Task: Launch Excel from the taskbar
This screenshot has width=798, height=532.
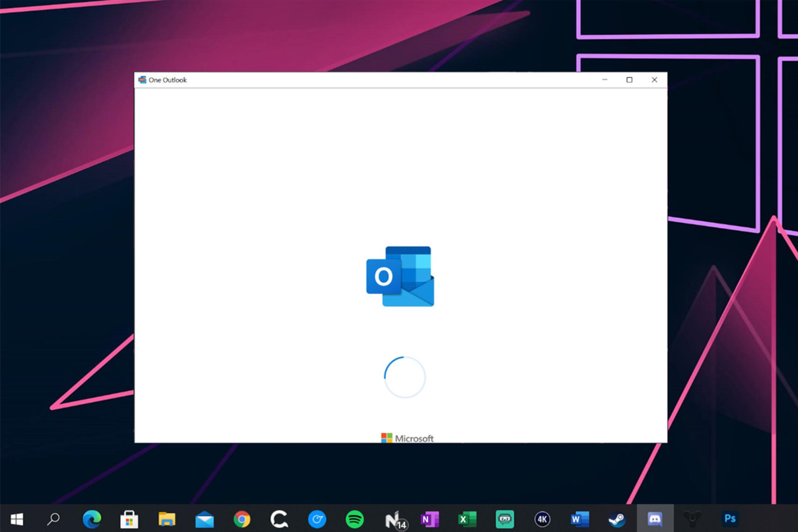Action: [467, 519]
